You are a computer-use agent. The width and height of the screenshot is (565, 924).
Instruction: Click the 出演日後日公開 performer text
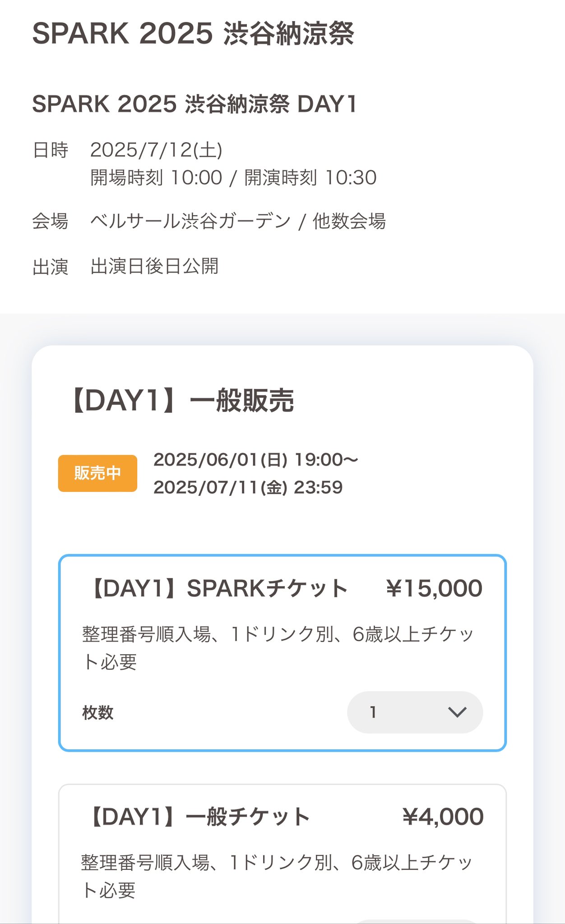(x=154, y=266)
